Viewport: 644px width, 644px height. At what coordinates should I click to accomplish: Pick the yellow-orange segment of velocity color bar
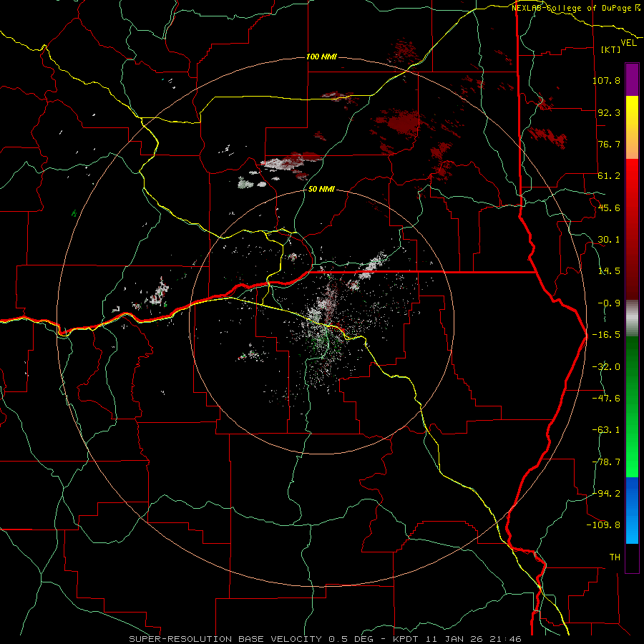pos(632,127)
